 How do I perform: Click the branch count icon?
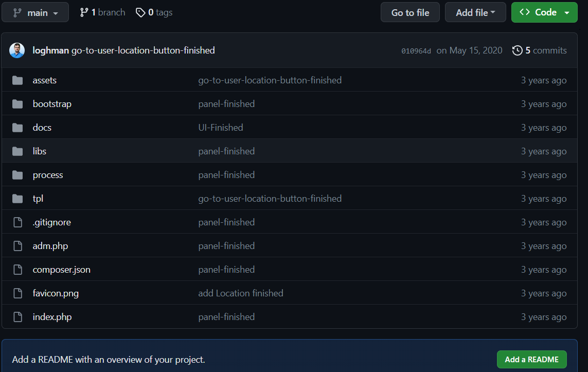click(84, 13)
